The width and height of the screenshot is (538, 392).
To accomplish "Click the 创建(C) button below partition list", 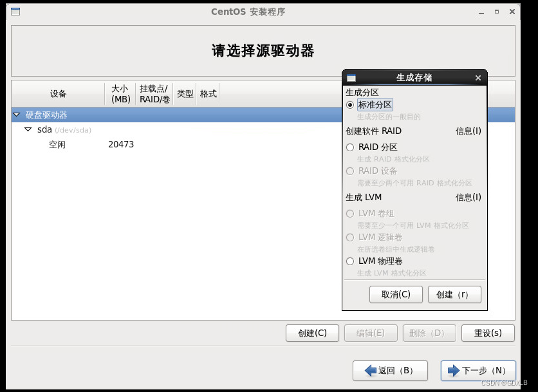I will 312,333.
